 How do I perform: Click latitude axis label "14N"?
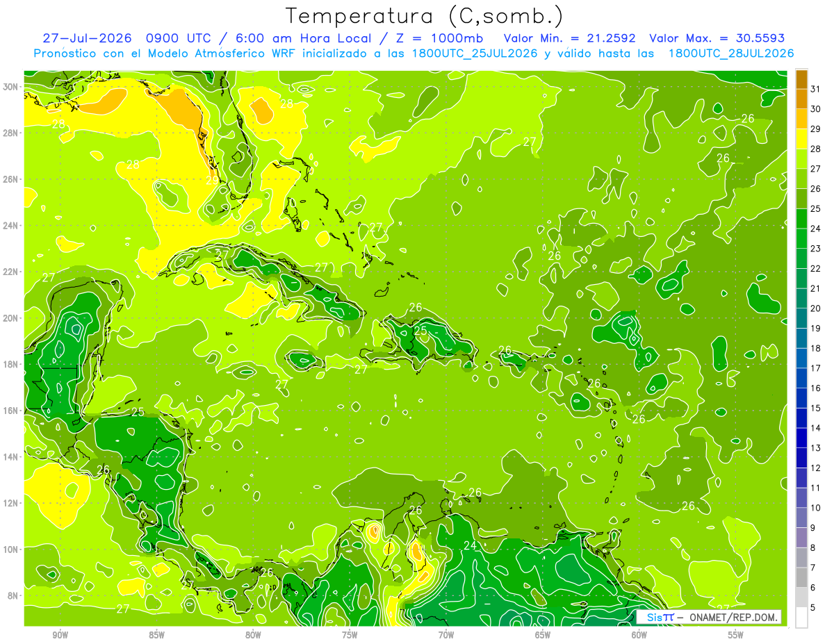coord(11,457)
